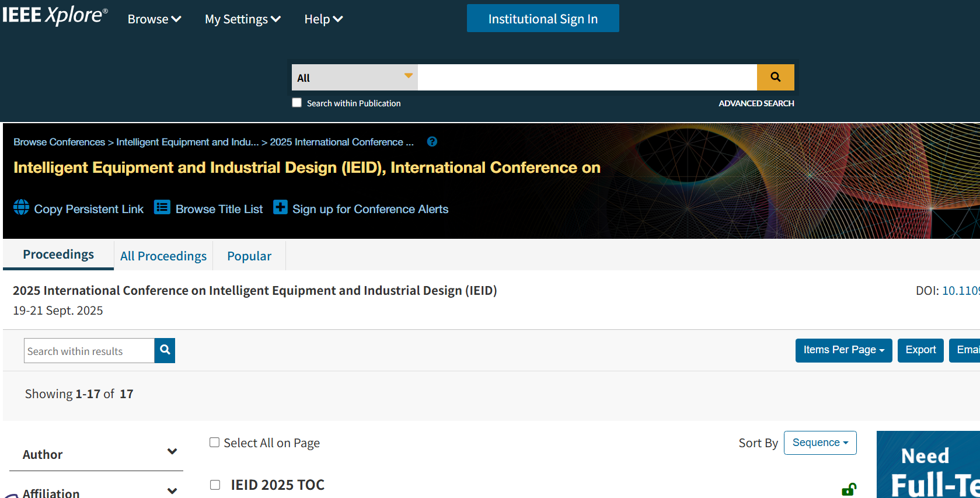Click the search within results magnifier button
The image size is (980, 498).
tap(165, 350)
